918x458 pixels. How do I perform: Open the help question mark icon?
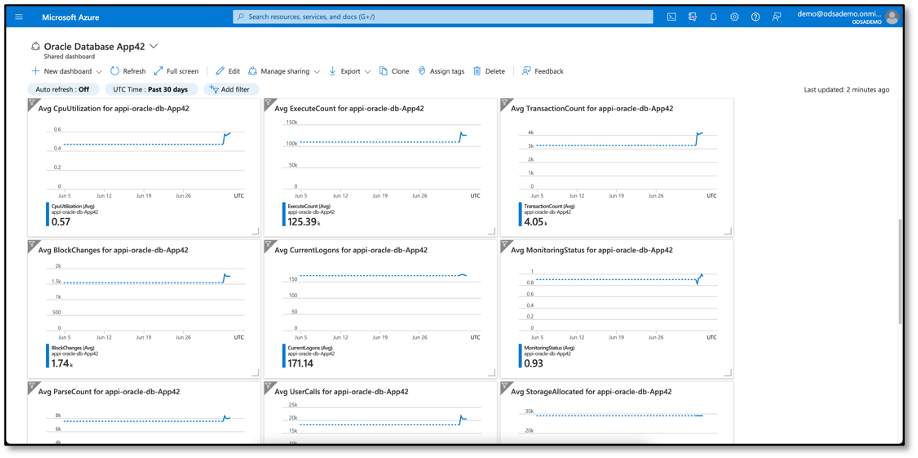point(755,17)
